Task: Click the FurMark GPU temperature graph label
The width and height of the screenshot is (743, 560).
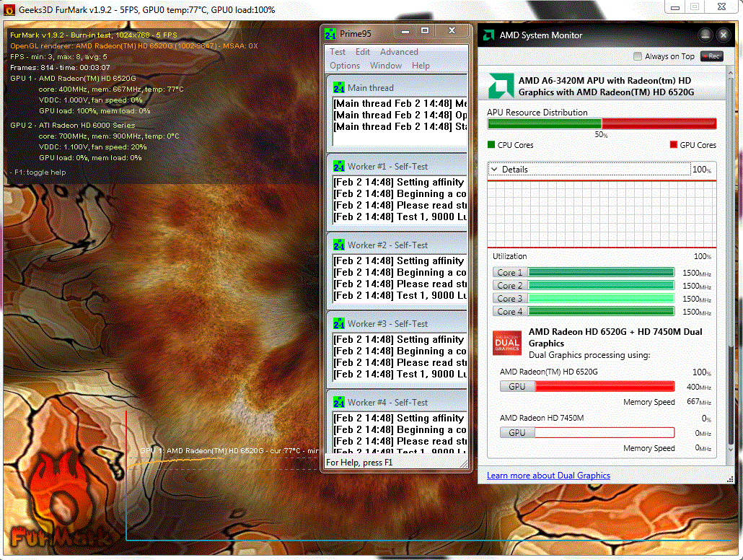Action: [x=229, y=450]
